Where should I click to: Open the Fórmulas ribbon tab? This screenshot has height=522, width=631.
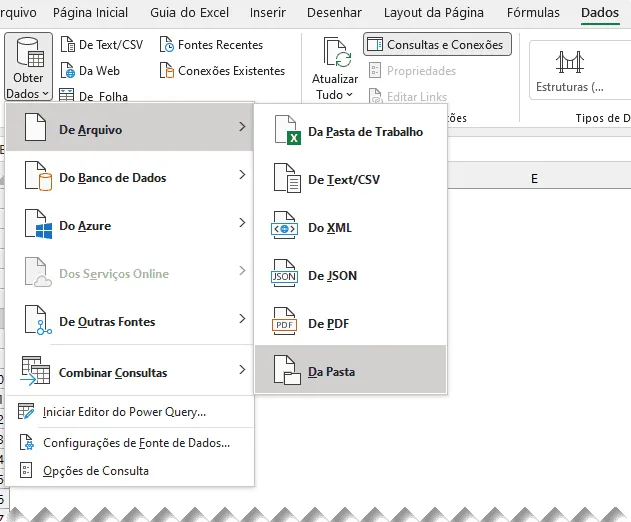tap(533, 12)
